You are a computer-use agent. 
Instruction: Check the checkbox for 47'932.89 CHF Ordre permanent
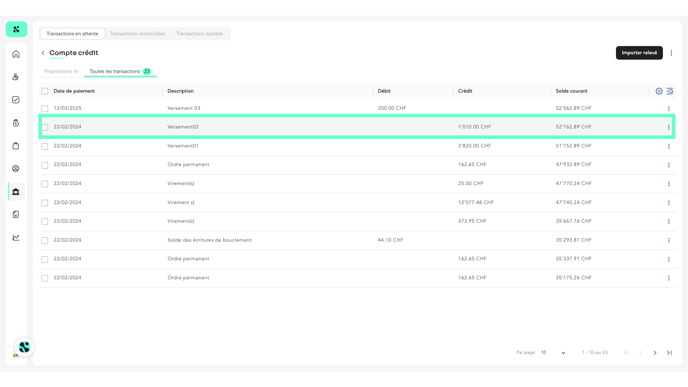click(x=45, y=165)
